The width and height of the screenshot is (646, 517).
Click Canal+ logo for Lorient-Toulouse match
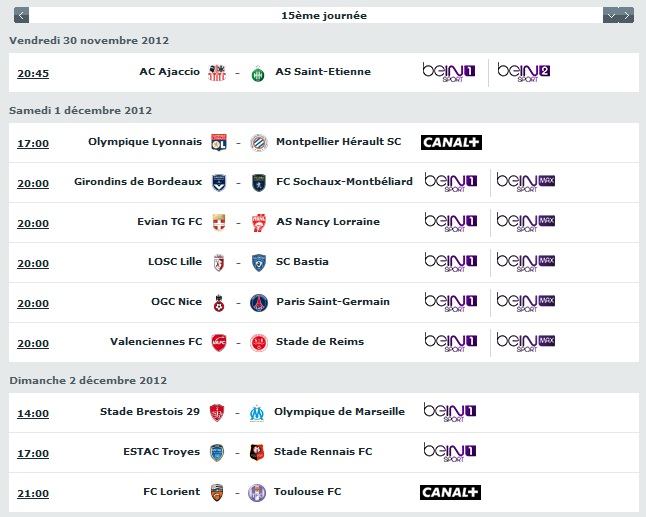[450, 492]
